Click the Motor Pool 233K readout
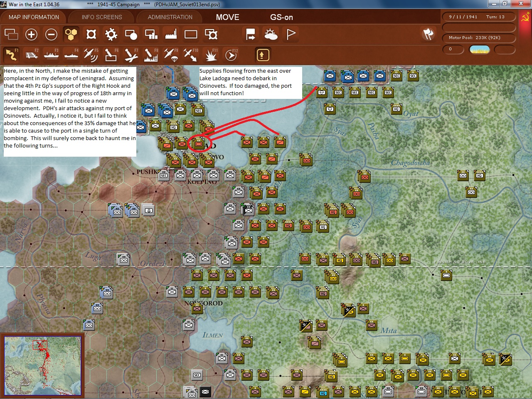 tap(475, 38)
